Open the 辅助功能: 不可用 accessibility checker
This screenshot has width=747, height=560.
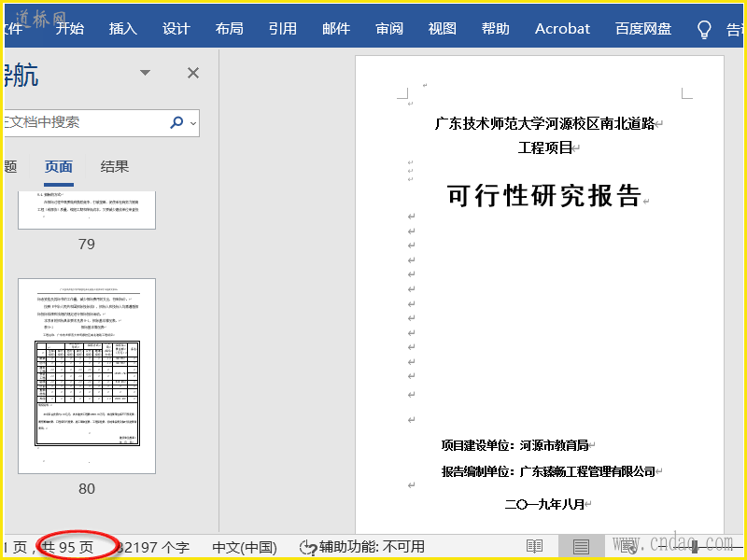[x=362, y=547]
